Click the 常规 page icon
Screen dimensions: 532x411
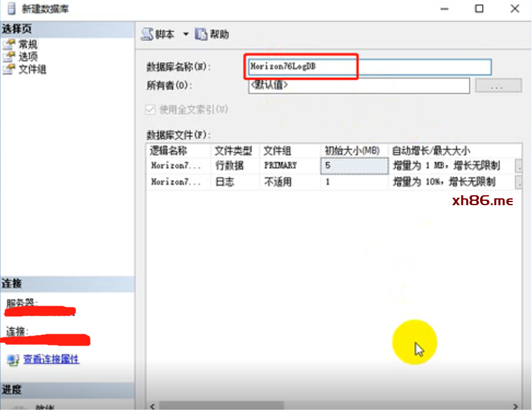[x=9, y=44]
